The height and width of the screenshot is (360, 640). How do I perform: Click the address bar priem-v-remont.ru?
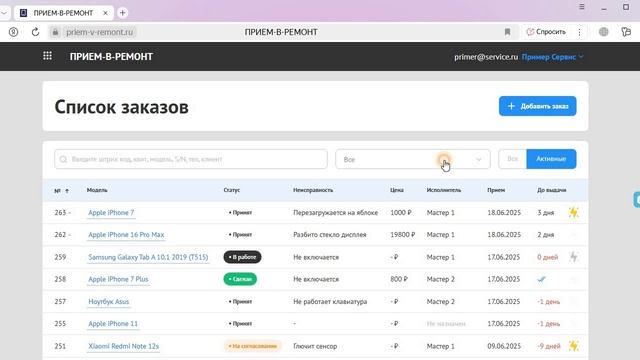[x=100, y=32]
